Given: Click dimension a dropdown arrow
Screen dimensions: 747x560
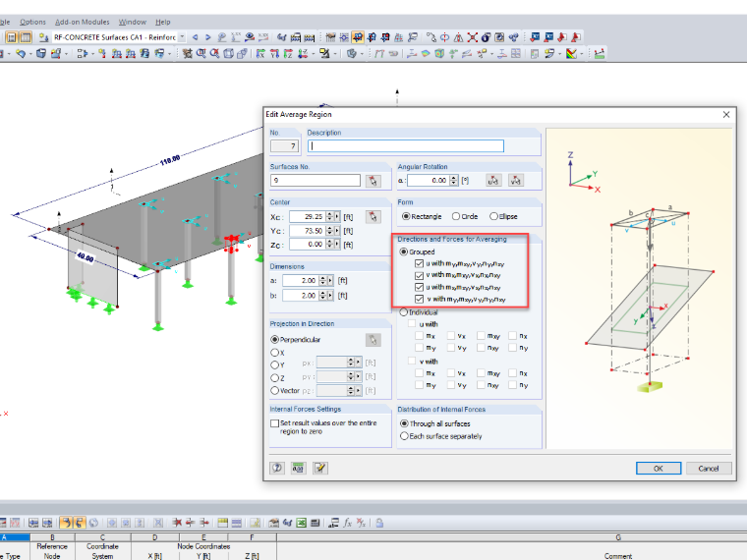Looking at the screenshot, I should [330, 281].
